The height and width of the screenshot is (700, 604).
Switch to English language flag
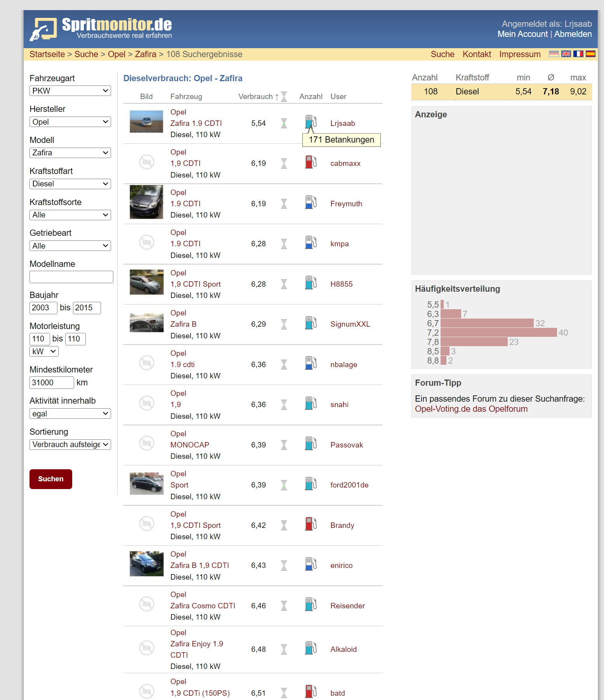[566, 54]
